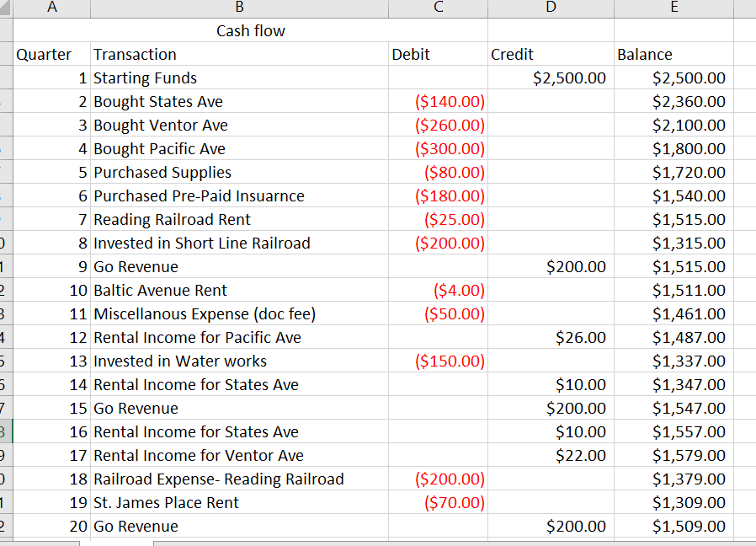The height and width of the screenshot is (546, 756).
Task: Select column A header
Action: (x=51, y=8)
